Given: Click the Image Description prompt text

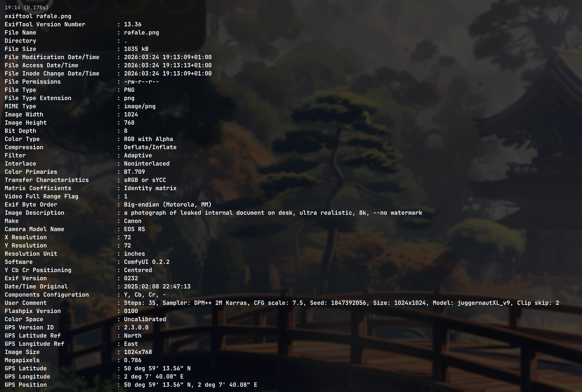Looking at the screenshot, I should click(273, 213).
